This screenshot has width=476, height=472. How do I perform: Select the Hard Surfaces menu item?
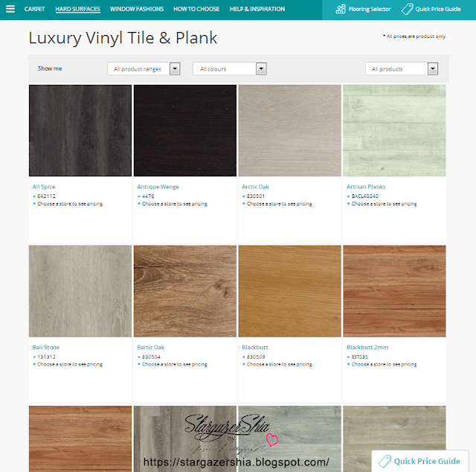click(x=77, y=9)
